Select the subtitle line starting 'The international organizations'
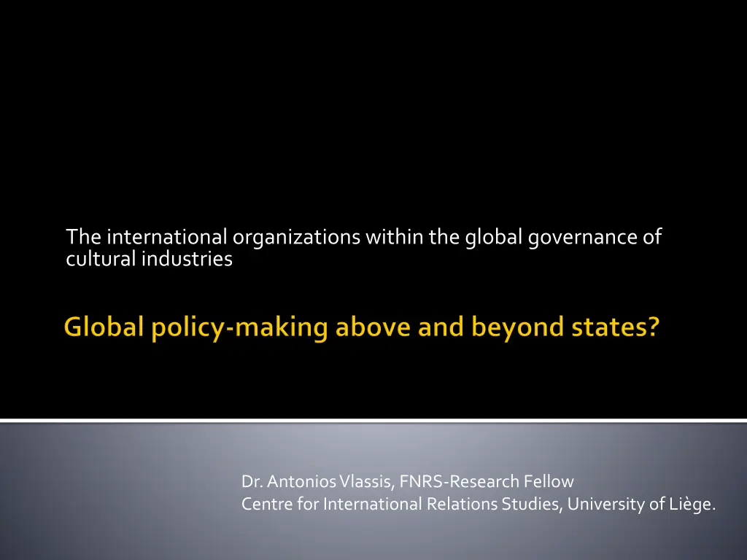The height and width of the screenshot is (560, 747). coord(363,238)
